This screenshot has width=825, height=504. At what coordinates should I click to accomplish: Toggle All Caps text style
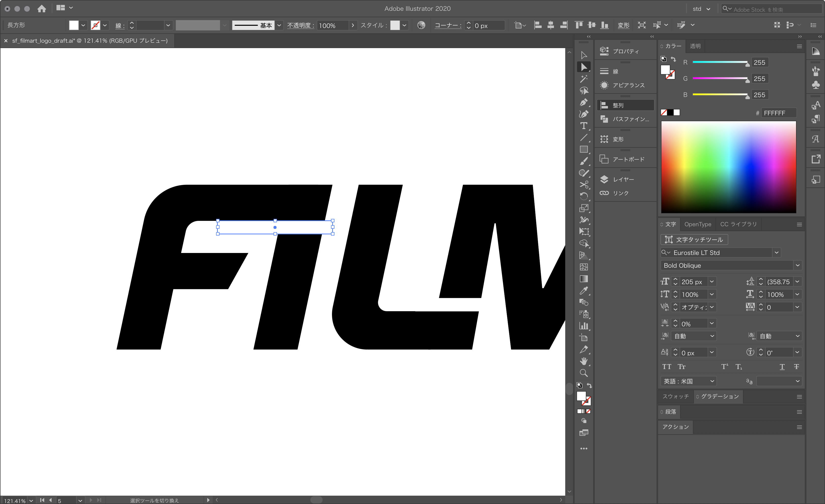coord(667,367)
